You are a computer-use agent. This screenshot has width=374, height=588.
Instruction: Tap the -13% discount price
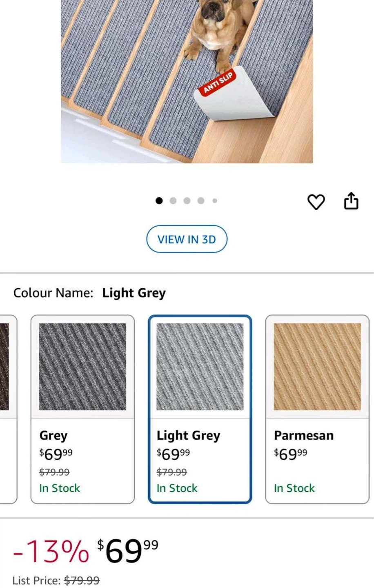51,551
